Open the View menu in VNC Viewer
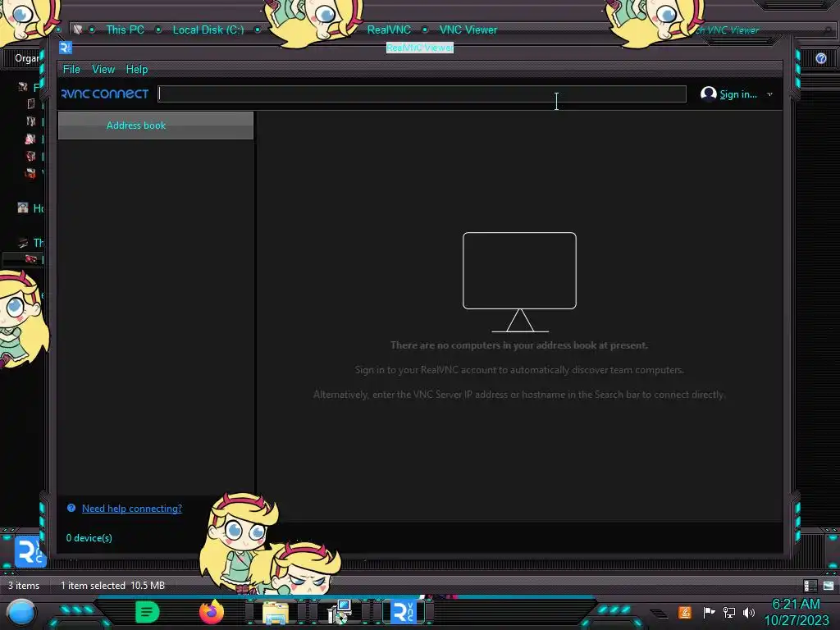This screenshot has width=840, height=630. [103, 69]
